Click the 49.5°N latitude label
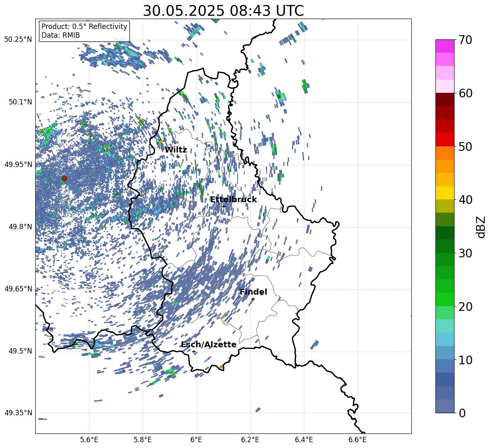Screen dimensions: 491x448 (20, 351)
